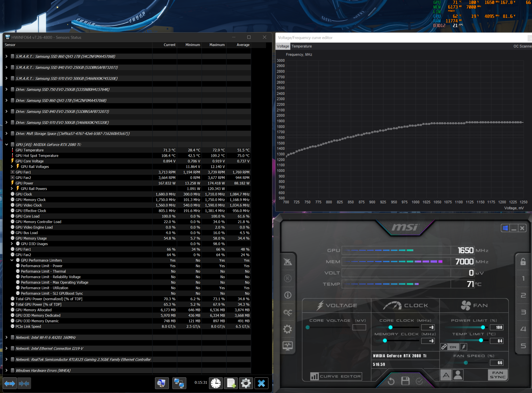This screenshot has width=532, height=393.
Task: Click the Power Limit value field
Action: point(497,327)
